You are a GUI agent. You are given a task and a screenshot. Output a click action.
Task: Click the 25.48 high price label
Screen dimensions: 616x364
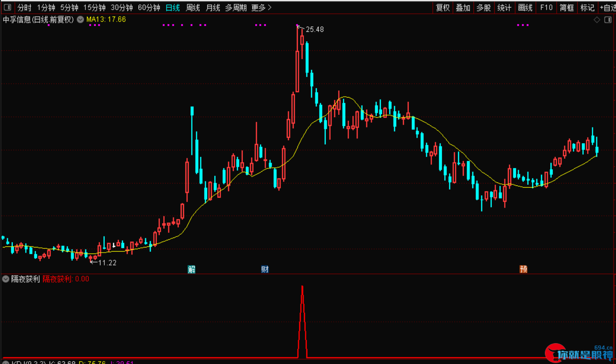pyautogui.click(x=315, y=29)
